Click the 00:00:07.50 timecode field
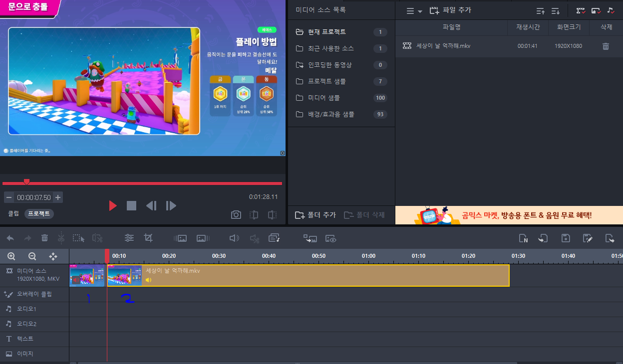The width and height of the screenshot is (623, 364). (33, 197)
